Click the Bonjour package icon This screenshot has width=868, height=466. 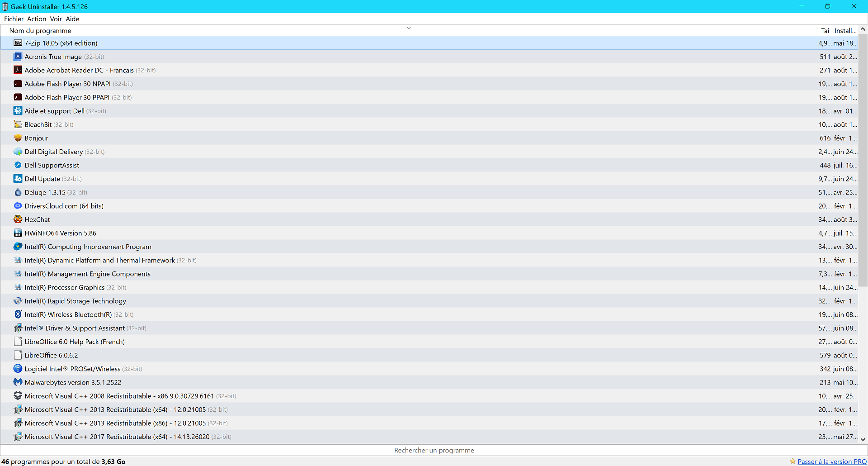pyautogui.click(x=18, y=138)
